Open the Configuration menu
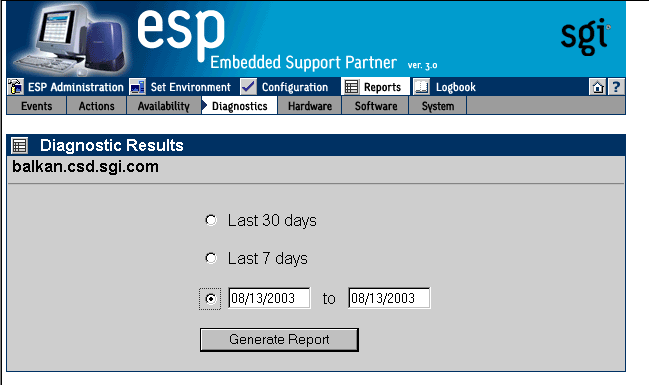Screen dimensions: 649x385 click(x=295, y=87)
